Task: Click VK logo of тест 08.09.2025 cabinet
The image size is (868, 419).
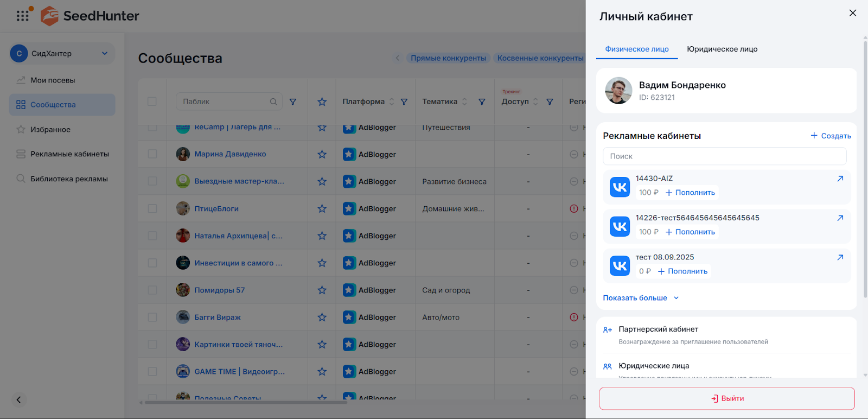Action: pyautogui.click(x=620, y=266)
